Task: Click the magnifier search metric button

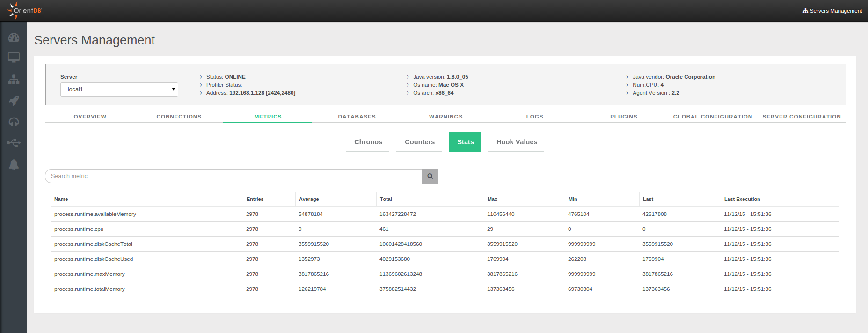Action: (430, 176)
